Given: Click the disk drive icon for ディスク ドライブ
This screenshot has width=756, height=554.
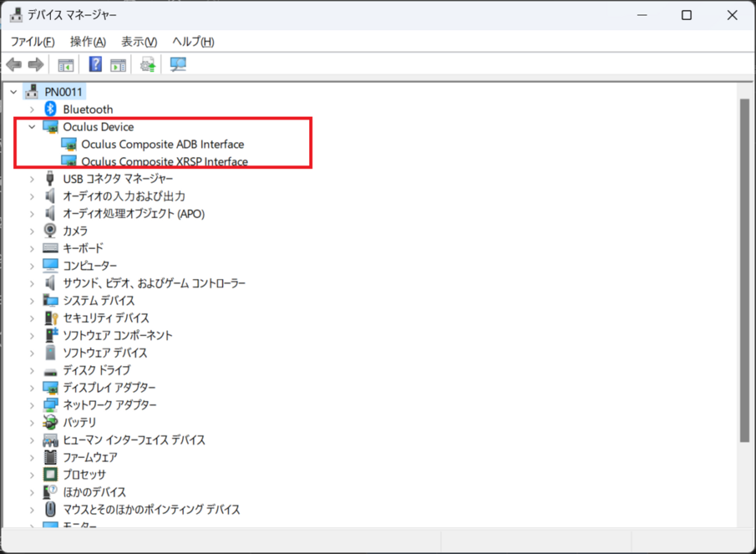Looking at the screenshot, I should [50, 372].
